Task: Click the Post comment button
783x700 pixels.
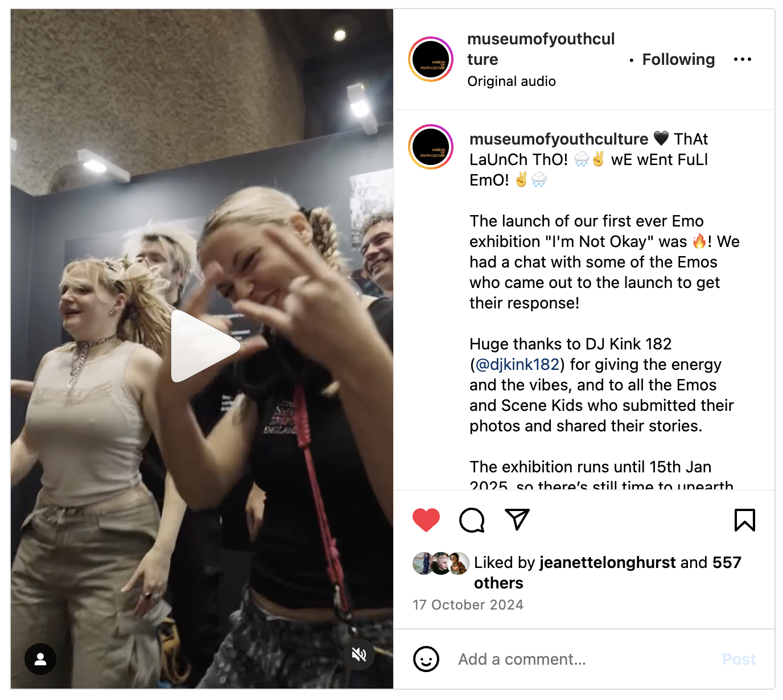Action: click(x=739, y=659)
